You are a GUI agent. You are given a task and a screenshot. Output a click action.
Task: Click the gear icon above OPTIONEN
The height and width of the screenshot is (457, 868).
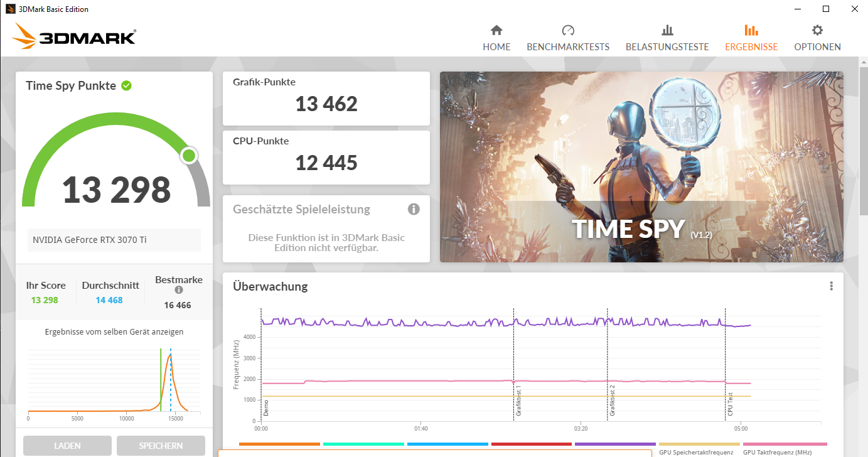point(817,30)
